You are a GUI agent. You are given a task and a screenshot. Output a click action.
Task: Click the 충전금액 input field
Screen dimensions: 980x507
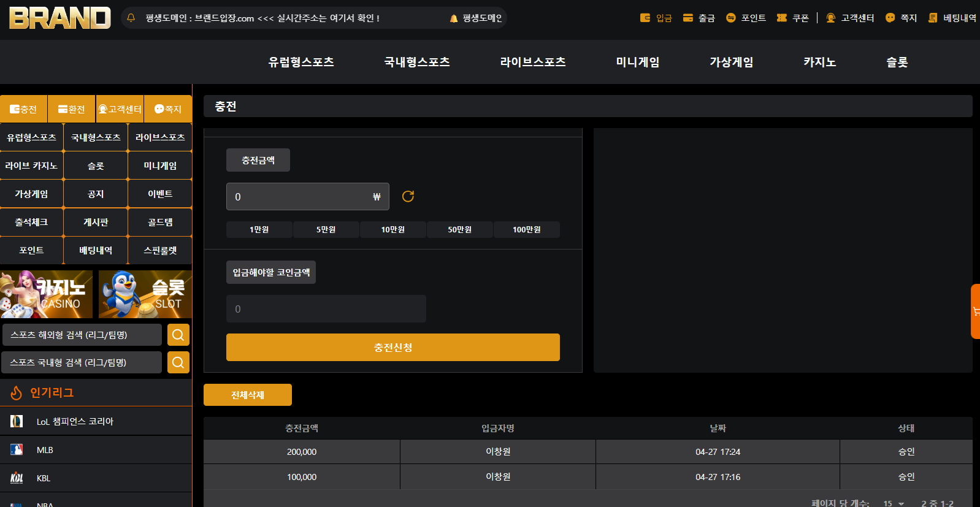(308, 197)
